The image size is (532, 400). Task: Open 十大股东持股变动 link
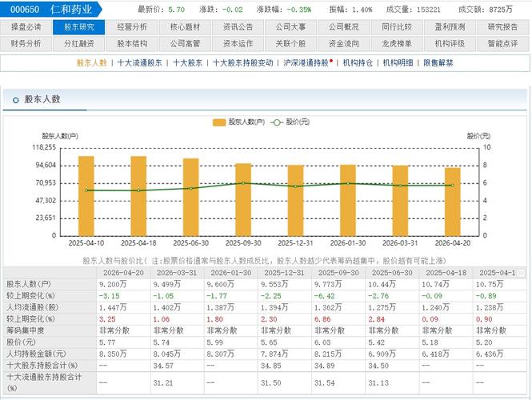pyautogui.click(x=242, y=62)
